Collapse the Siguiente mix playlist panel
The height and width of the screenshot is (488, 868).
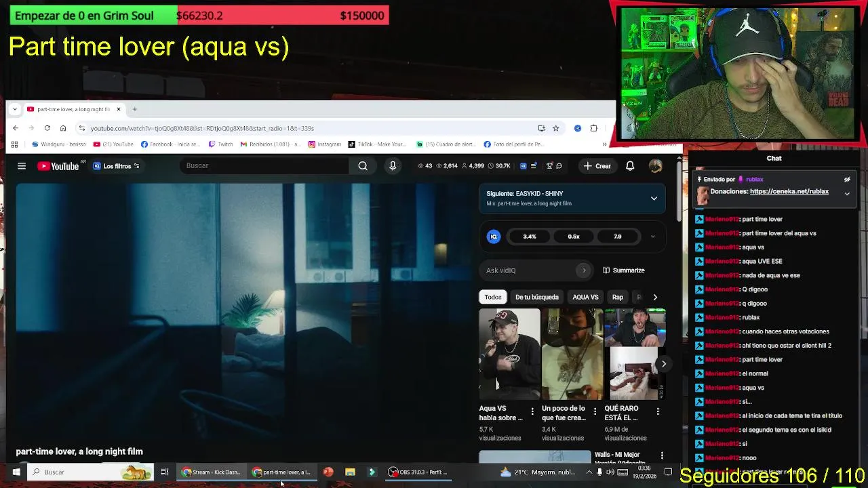pyautogui.click(x=654, y=199)
